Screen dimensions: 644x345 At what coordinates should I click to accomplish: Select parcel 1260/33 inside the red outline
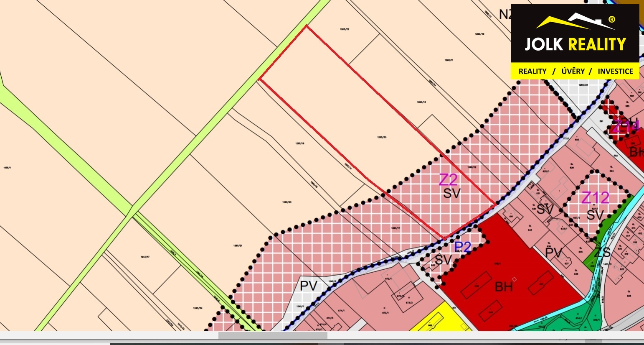tap(381, 137)
